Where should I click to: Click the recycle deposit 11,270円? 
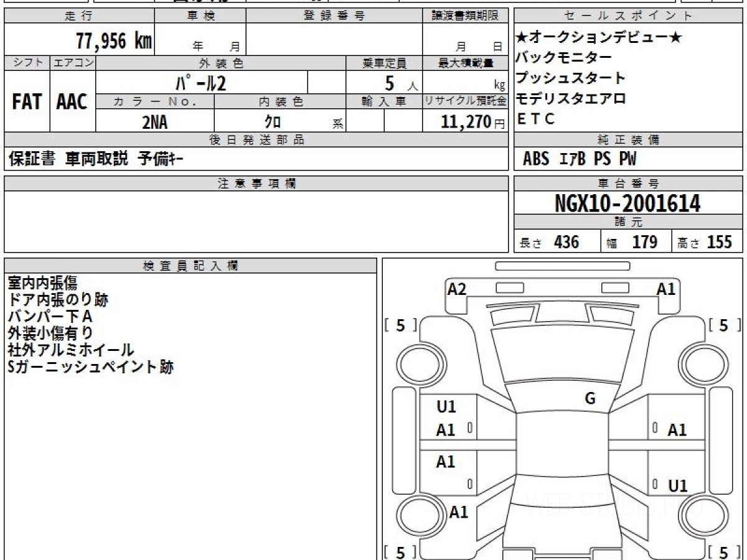[x=473, y=122]
